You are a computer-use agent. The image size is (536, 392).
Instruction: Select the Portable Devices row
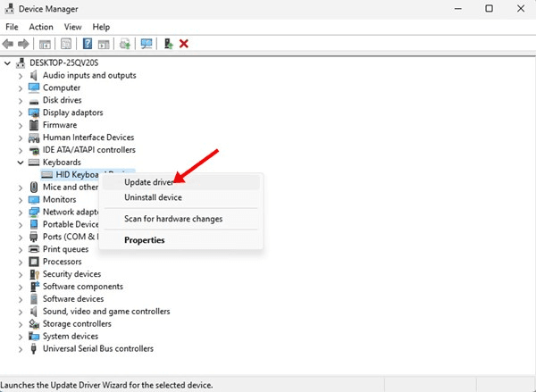71,224
